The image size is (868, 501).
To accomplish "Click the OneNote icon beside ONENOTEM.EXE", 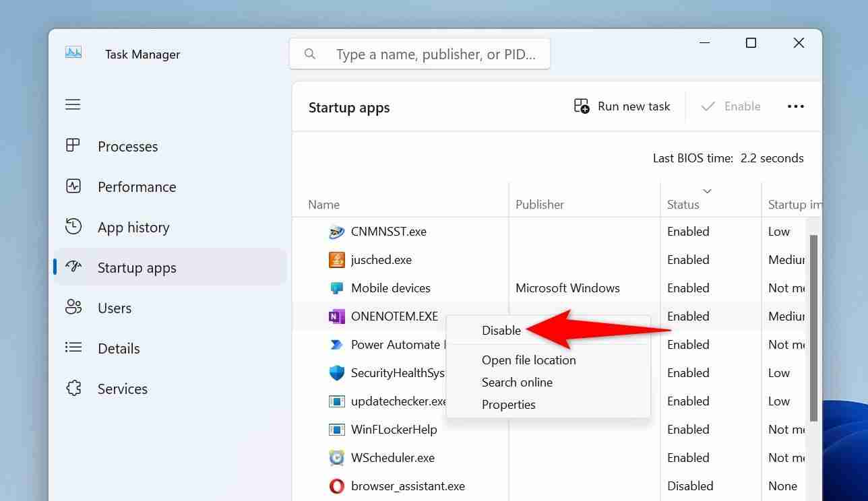I will click(x=336, y=316).
